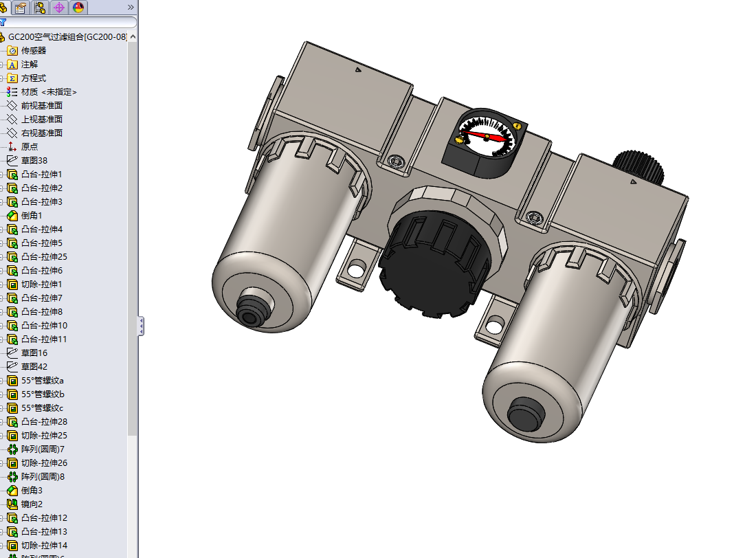Expand the 切除-拉伸25 feature node
Screen dimensions: 756x558
tap(2, 436)
